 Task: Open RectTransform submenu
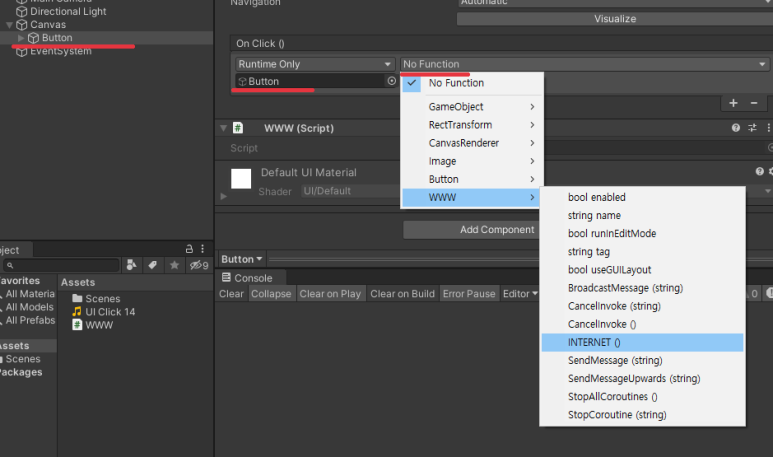[472, 125]
